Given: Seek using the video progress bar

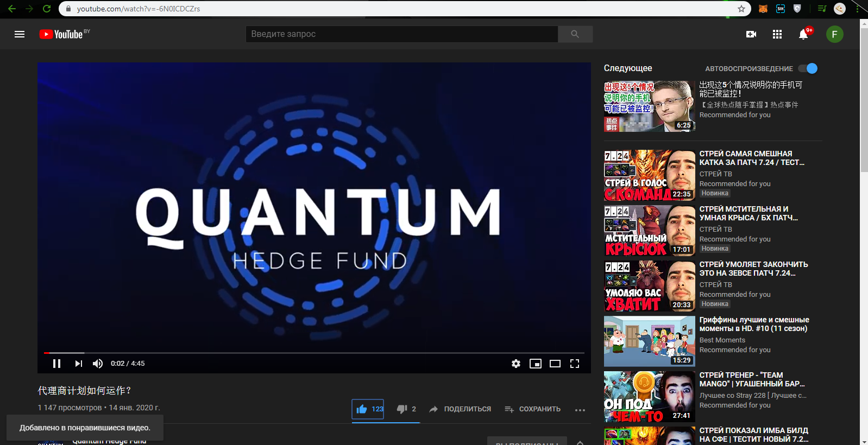Looking at the screenshot, I should pos(314,353).
